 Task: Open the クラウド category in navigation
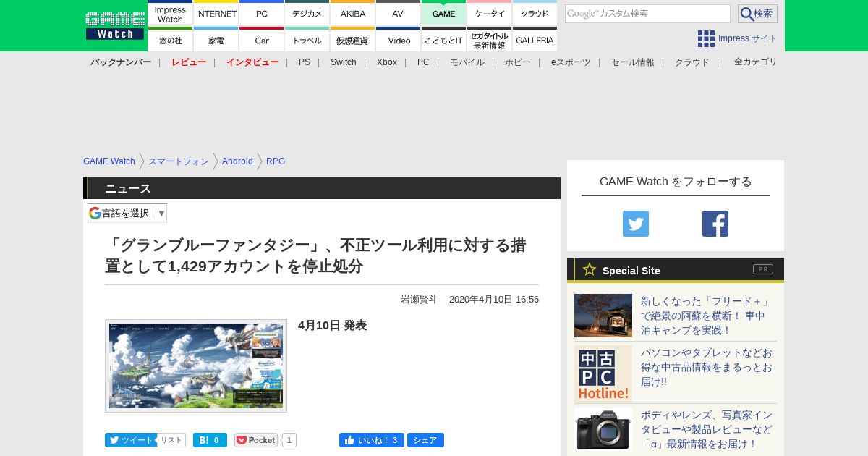click(692, 62)
